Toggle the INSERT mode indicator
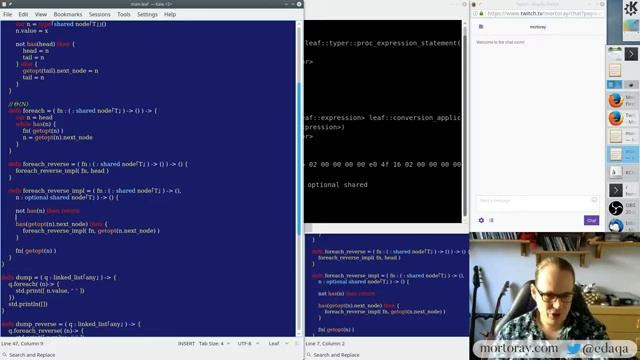Image resolution: width=640 pixels, height=360 pixels. (x=186, y=344)
